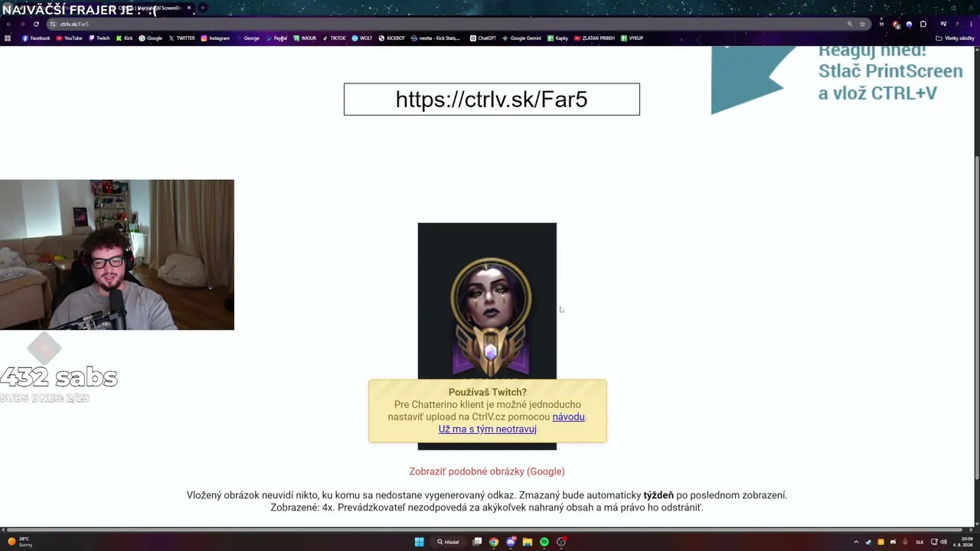Follow the návodu link in the Twitch notice

[x=568, y=417]
